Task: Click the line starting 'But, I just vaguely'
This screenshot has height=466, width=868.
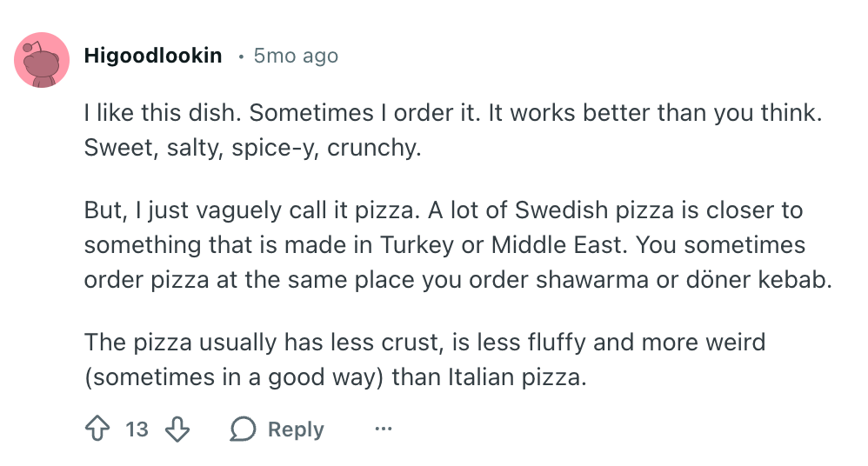Action: [443, 211]
